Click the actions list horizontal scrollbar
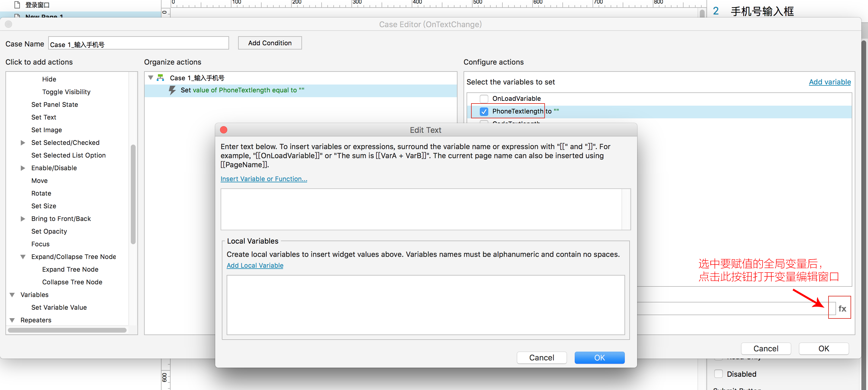Image resolution: width=868 pixels, height=390 pixels. (67, 330)
